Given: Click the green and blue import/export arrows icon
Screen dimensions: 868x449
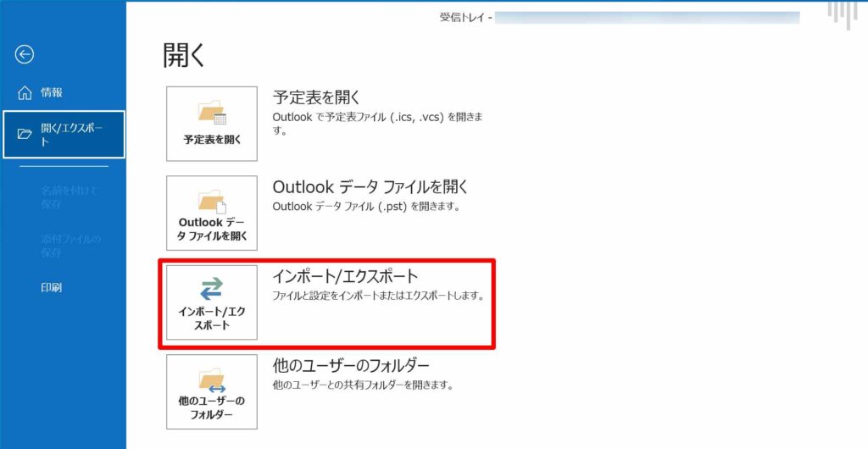Looking at the screenshot, I should click(212, 289).
